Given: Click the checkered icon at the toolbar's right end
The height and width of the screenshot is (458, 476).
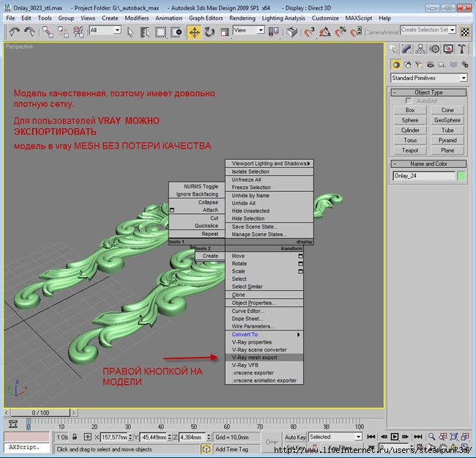Looking at the screenshot, I should point(465,32).
